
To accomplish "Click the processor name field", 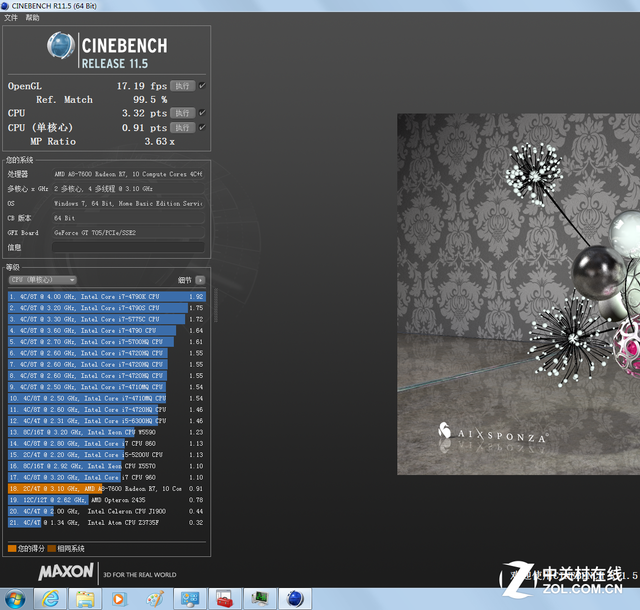I will [128, 174].
